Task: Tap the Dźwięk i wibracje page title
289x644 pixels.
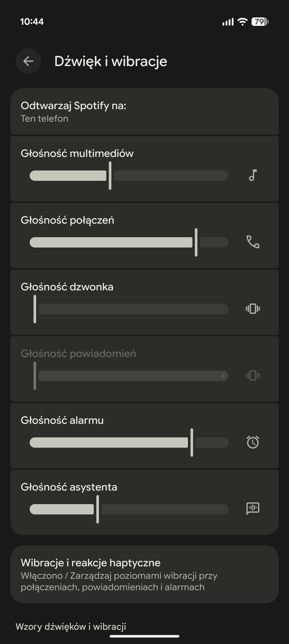Action: point(111,61)
